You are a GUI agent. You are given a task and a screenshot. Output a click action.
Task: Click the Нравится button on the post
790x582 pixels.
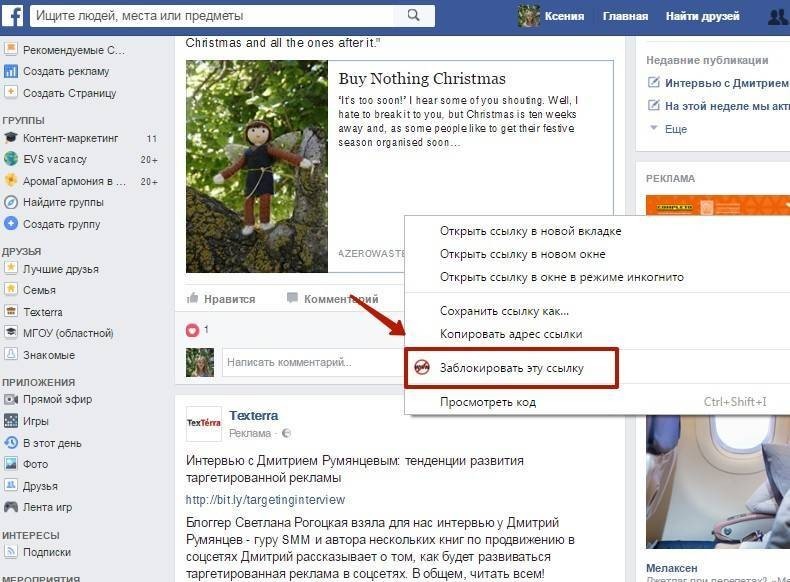pyautogui.click(x=221, y=298)
